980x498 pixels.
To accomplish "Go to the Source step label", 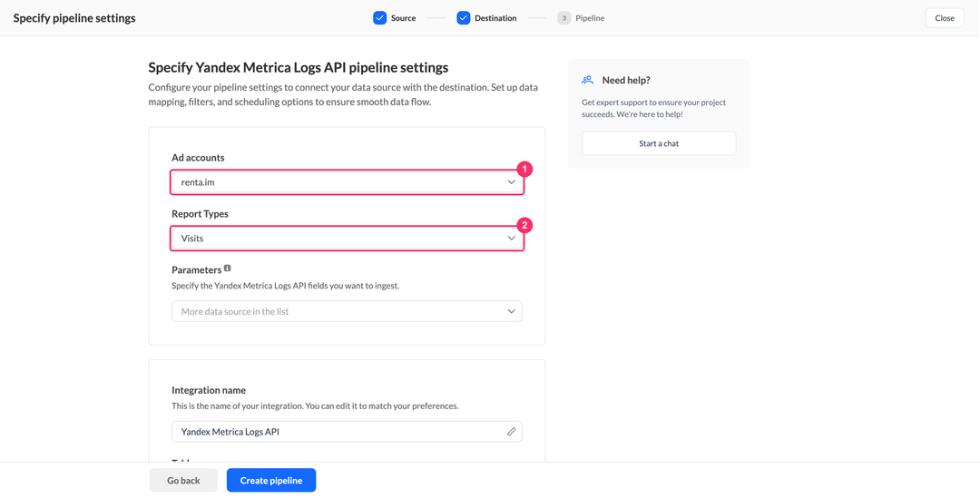I will [x=403, y=18].
